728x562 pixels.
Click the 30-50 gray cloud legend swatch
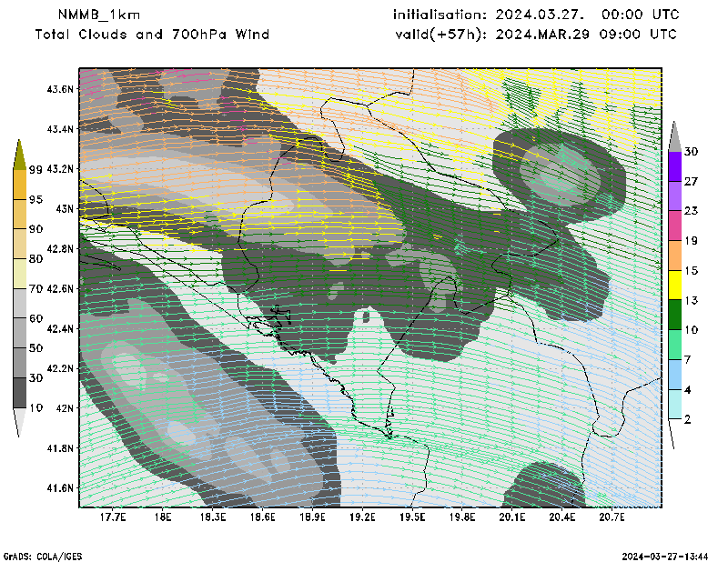click(x=19, y=364)
